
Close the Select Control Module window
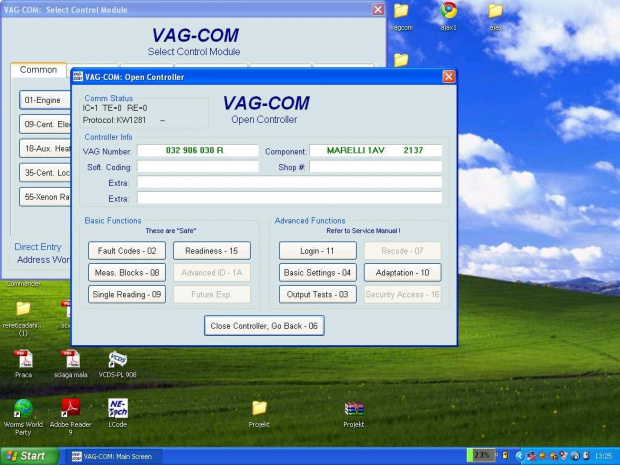coord(378,9)
